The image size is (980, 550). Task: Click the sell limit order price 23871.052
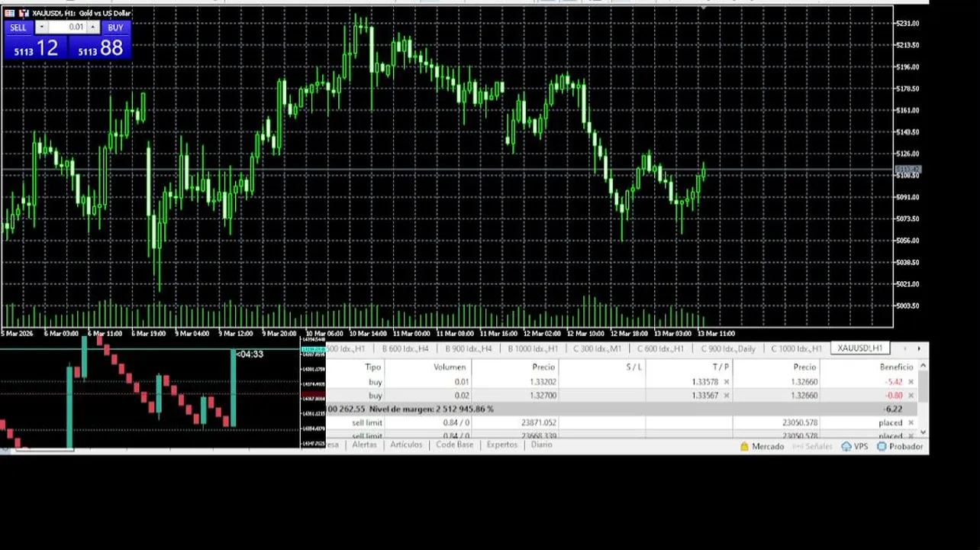pos(538,422)
